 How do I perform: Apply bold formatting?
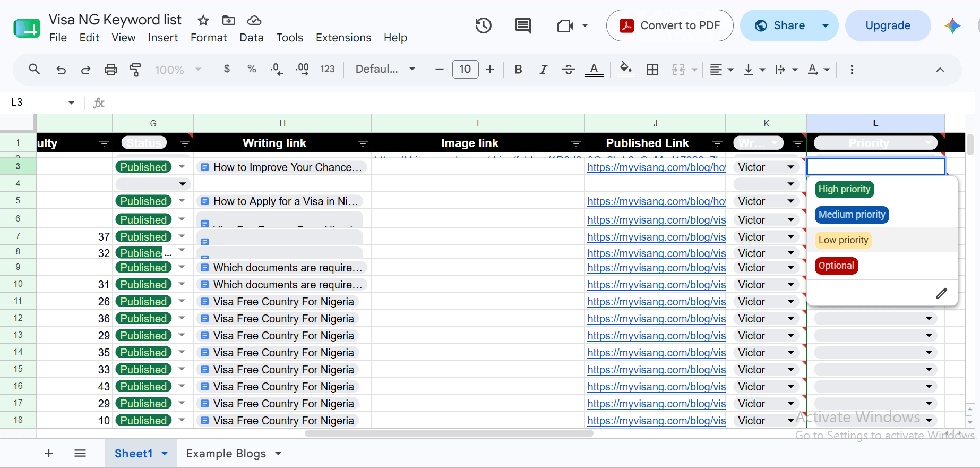519,70
